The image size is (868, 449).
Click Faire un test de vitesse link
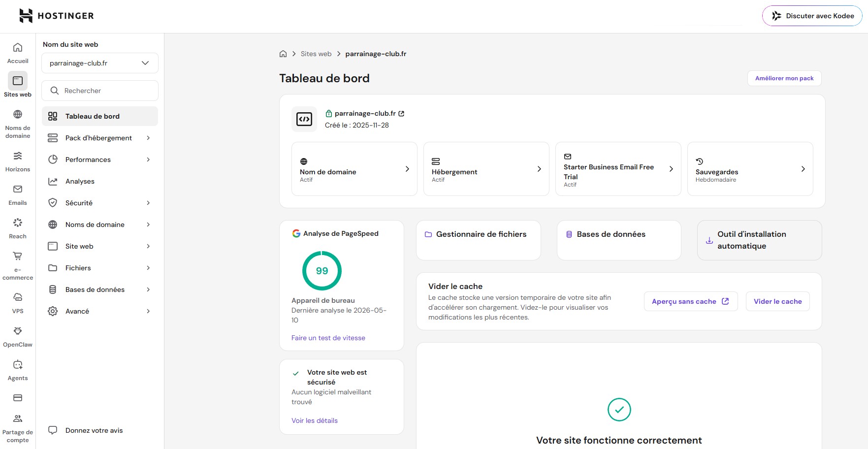tap(328, 338)
